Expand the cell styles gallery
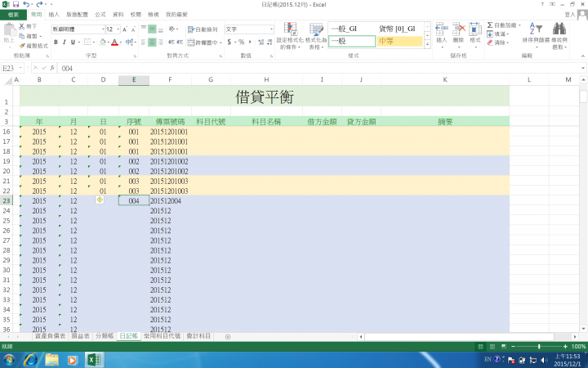The image size is (588, 368). coord(427,44)
